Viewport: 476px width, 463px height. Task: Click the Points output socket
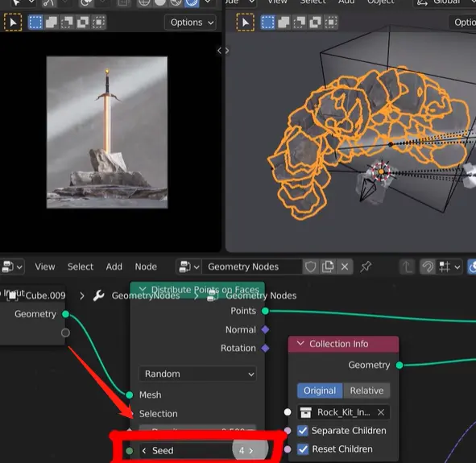tap(265, 311)
